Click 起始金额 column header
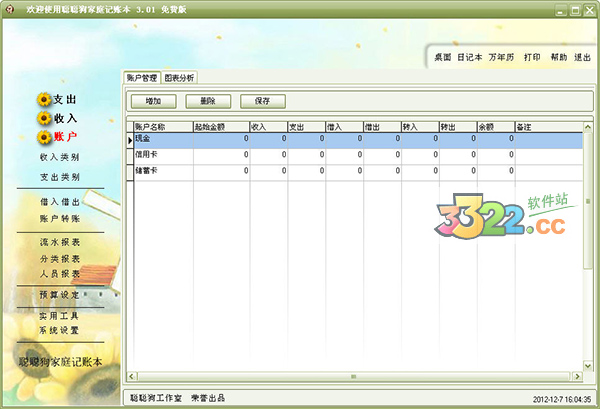This screenshot has height=409, width=600. tap(222, 127)
